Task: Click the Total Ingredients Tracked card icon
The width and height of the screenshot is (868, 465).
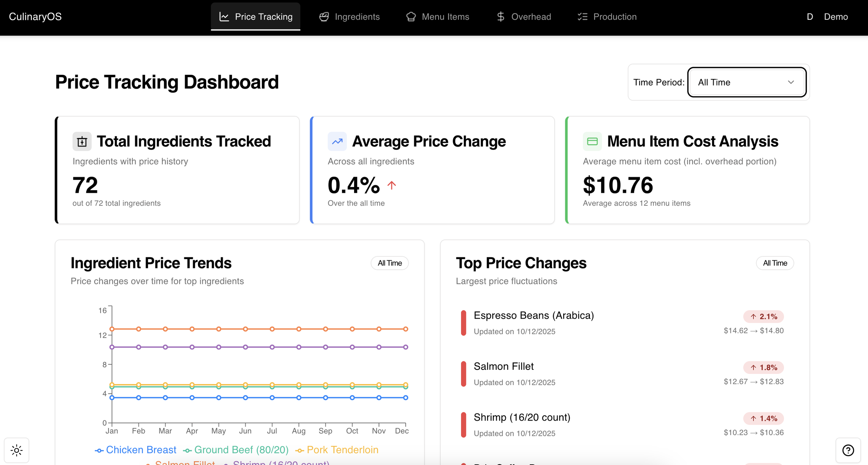Action: click(x=82, y=141)
